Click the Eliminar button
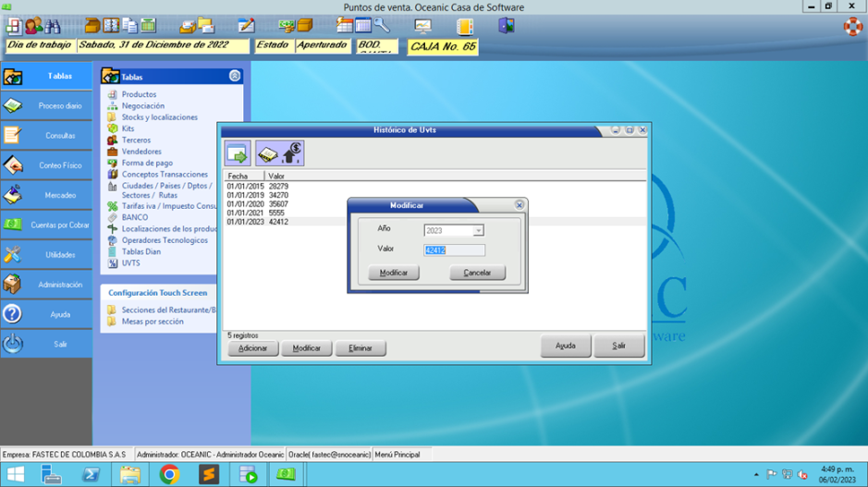The height and width of the screenshot is (487, 868). [x=361, y=348]
